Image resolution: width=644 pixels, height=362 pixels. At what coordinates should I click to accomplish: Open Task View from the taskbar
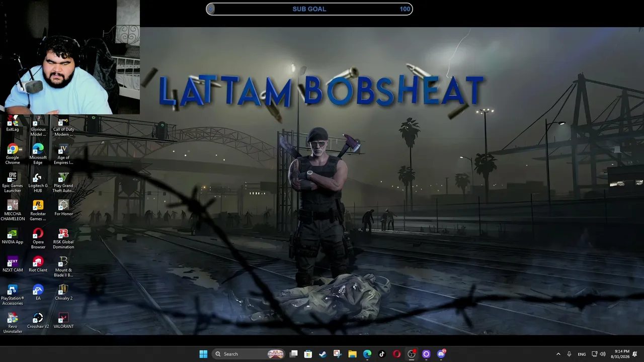click(294, 354)
